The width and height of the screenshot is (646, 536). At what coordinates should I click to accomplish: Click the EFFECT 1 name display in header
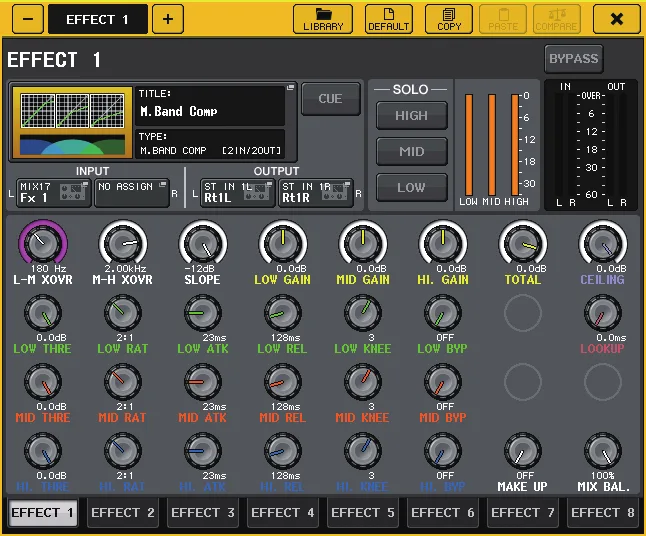(98, 19)
